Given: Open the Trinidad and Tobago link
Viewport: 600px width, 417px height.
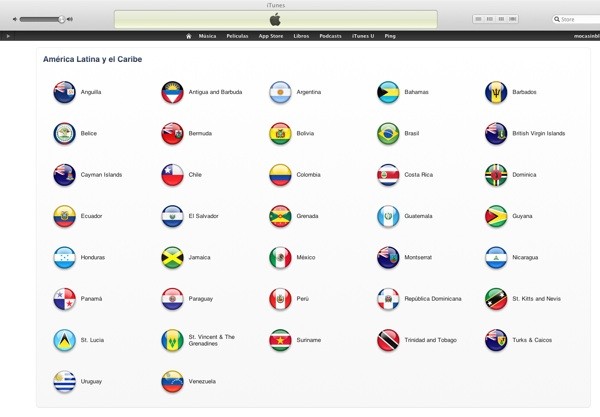Looking at the screenshot, I should pos(430,340).
